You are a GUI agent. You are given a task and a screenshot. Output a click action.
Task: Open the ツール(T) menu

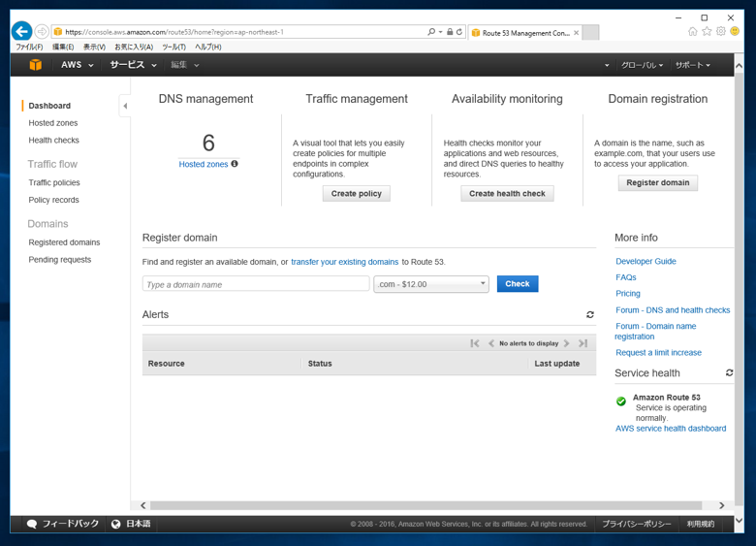pos(174,47)
